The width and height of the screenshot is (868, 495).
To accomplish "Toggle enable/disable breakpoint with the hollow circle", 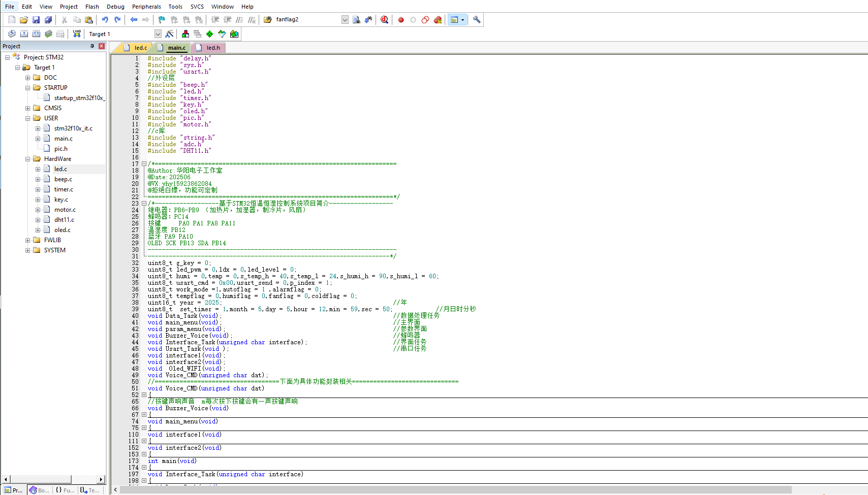I will click(413, 20).
